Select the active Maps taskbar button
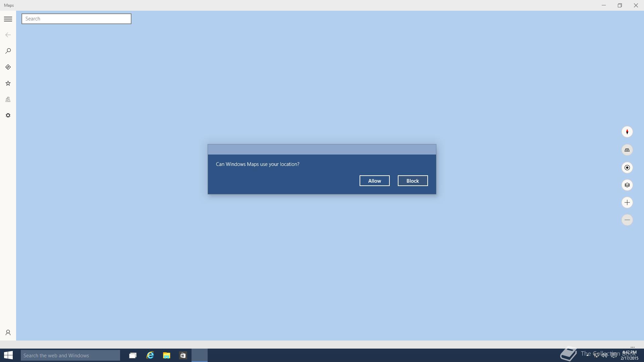This screenshot has width=644, height=362. (x=200, y=355)
